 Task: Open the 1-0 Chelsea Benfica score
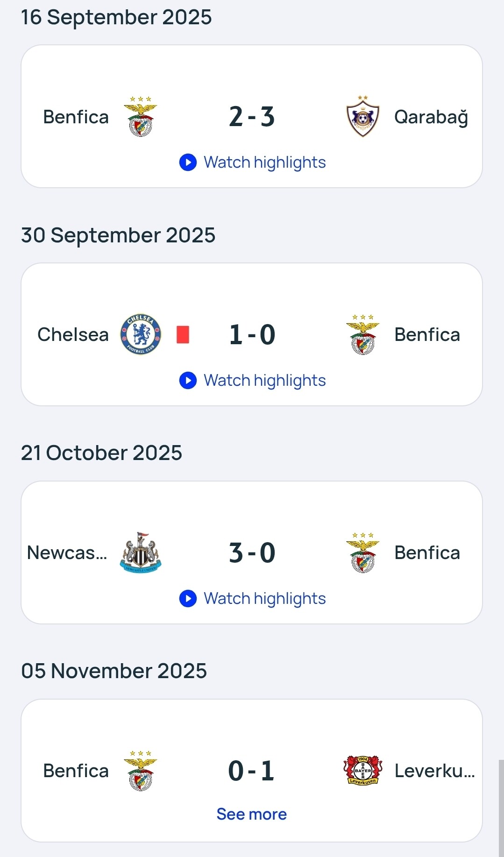252,335
